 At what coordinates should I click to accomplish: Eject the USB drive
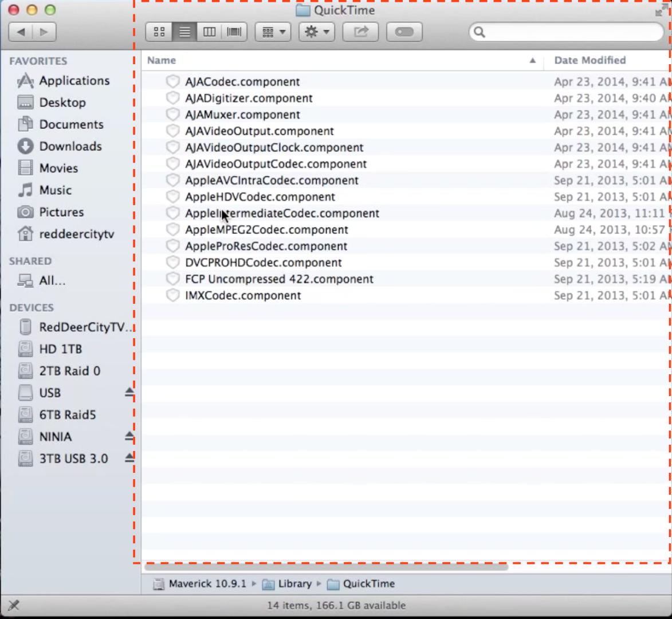[x=129, y=392]
